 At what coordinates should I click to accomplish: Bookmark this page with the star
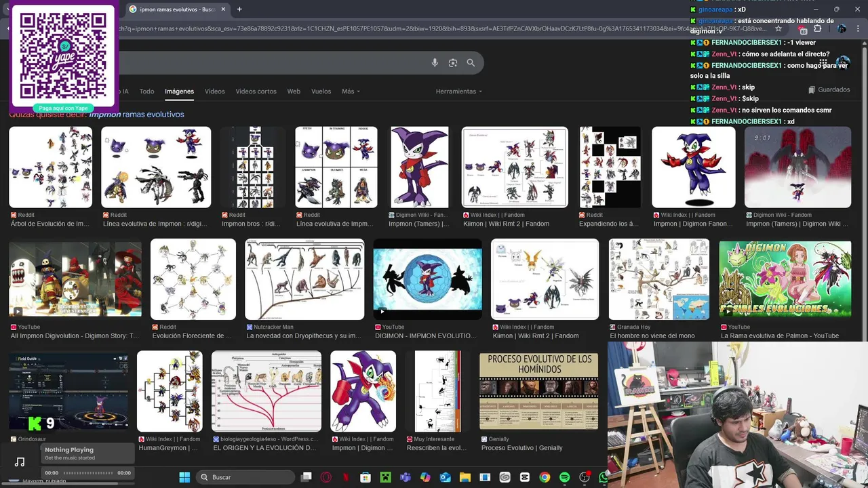point(778,29)
